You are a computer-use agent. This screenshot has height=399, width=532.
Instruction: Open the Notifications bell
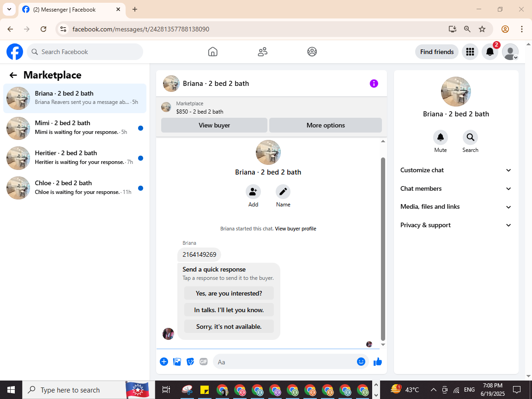pyautogui.click(x=490, y=52)
